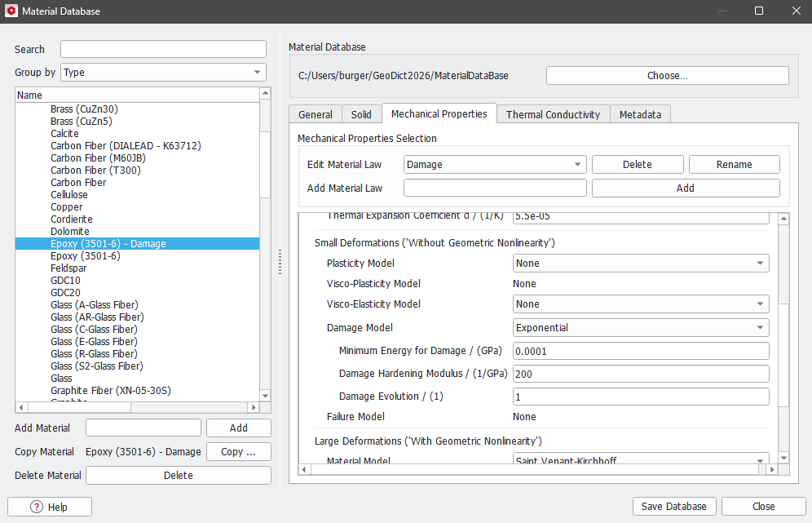Image resolution: width=812 pixels, height=523 pixels.
Task: Open the Damage Model dropdown
Action: [641, 328]
